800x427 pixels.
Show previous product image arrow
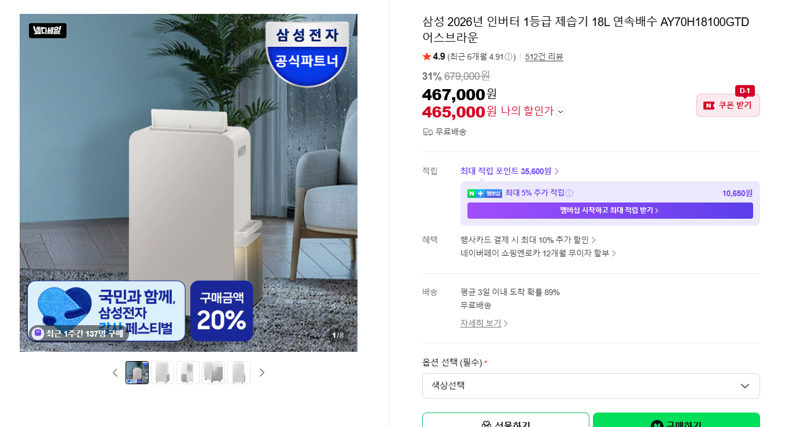(115, 373)
